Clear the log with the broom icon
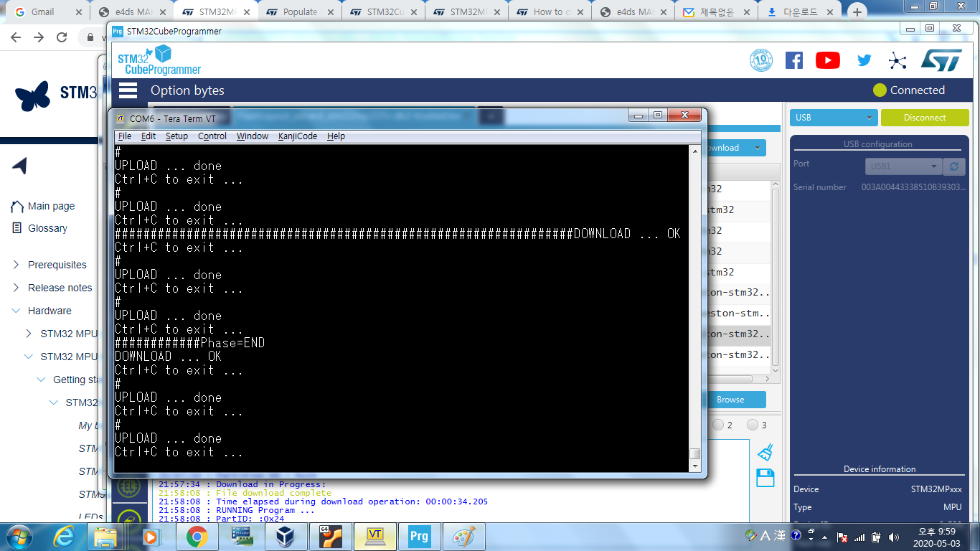980x551 pixels. pos(765,452)
